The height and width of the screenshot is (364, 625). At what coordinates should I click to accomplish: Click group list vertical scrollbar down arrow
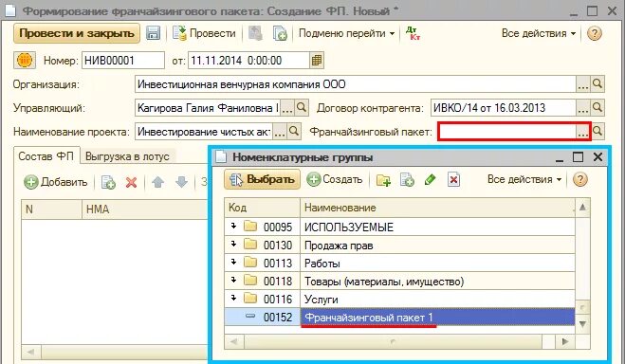click(582, 324)
